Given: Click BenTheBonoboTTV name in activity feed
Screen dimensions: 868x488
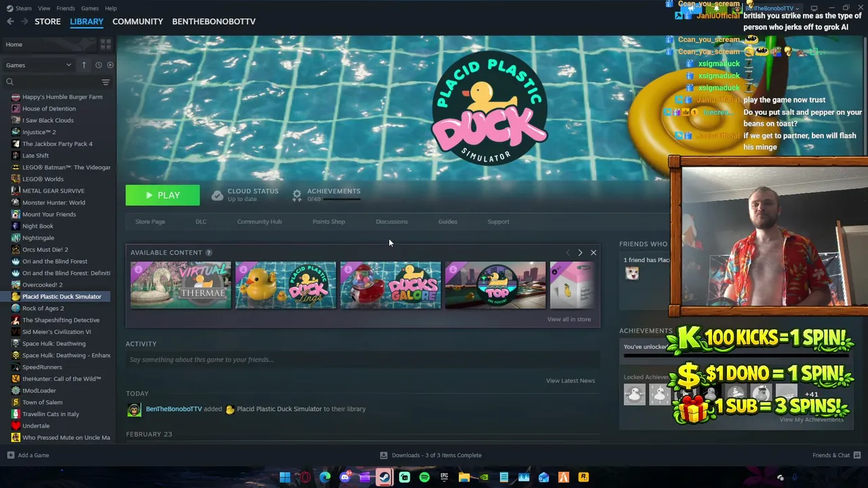Looking at the screenshot, I should [x=174, y=409].
